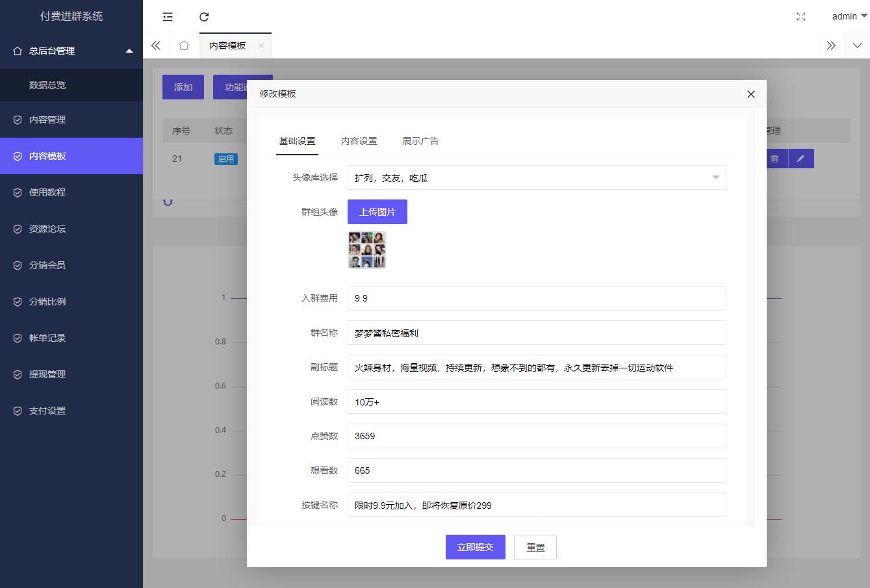
Task: Click the group avatar thumbnail preview
Action: 366,249
